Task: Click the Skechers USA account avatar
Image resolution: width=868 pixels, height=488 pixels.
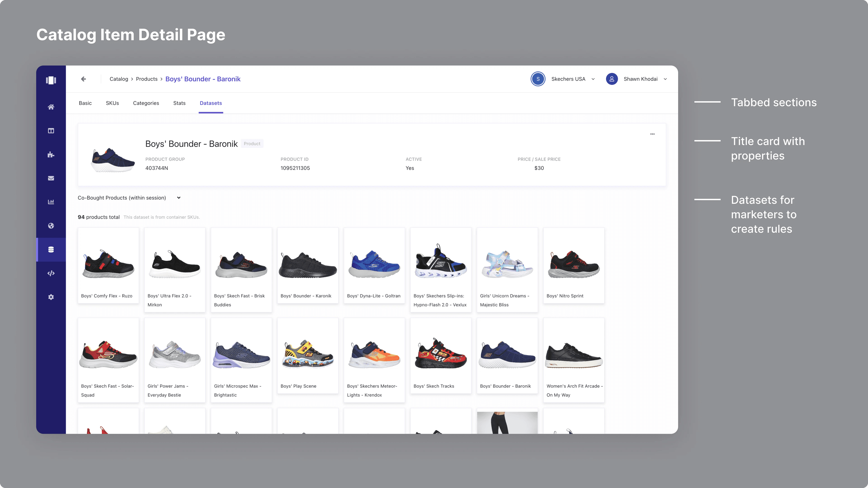Action: coord(538,79)
